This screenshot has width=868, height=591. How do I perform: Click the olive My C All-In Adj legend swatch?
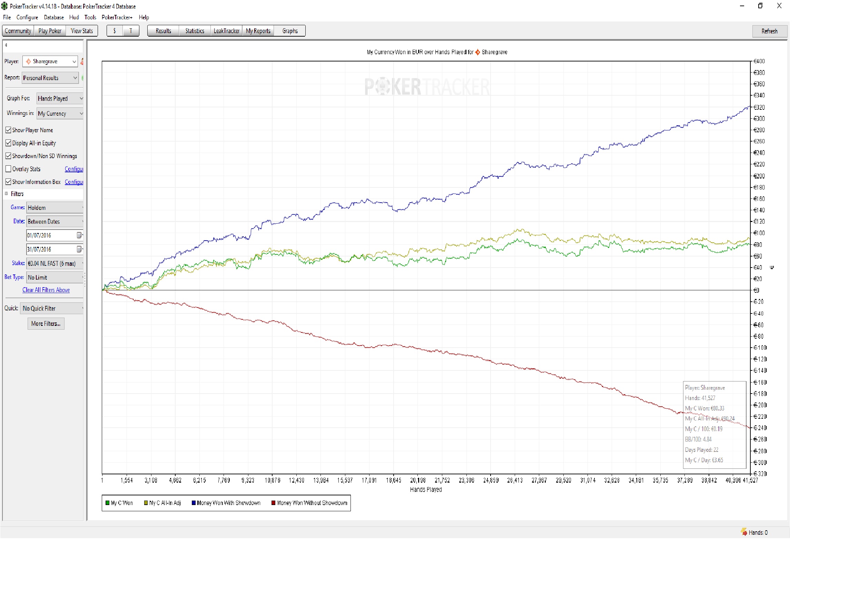146,503
